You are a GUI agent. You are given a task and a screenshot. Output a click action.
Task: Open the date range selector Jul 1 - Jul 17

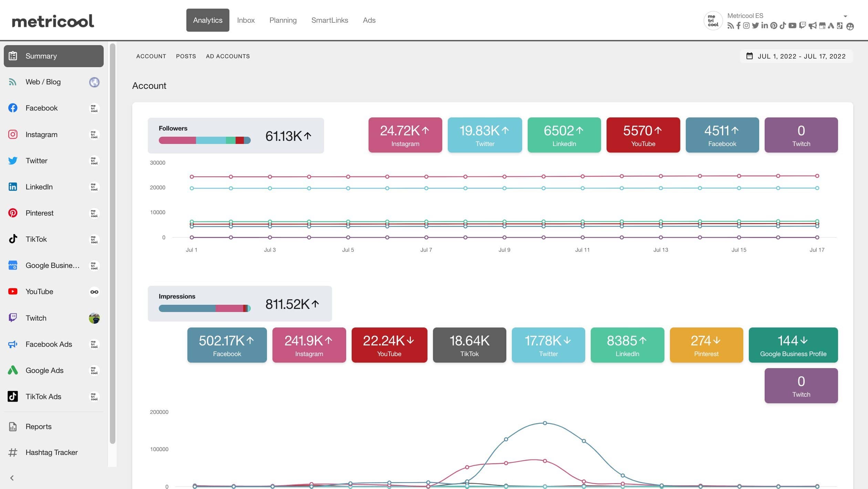(x=801, y=56)
